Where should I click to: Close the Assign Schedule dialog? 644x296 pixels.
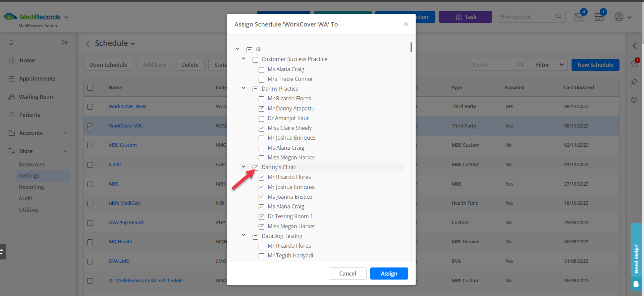coord(406,24)
